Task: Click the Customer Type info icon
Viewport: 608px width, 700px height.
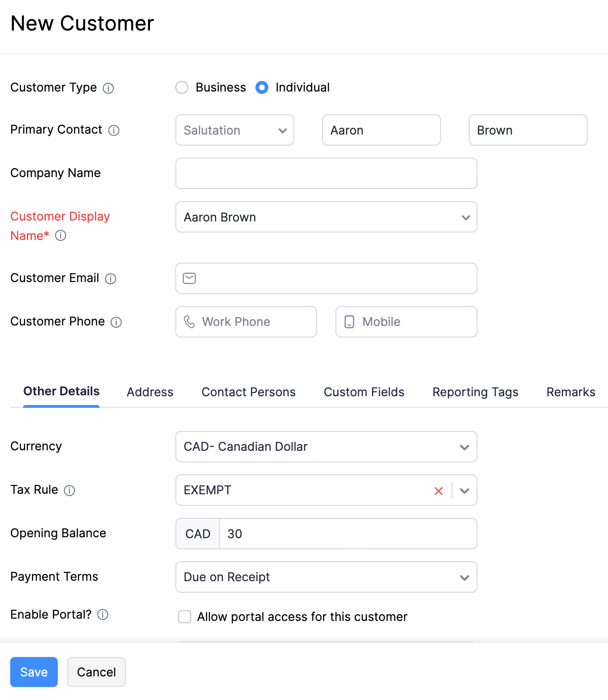Action: click(x=108, y=88)
